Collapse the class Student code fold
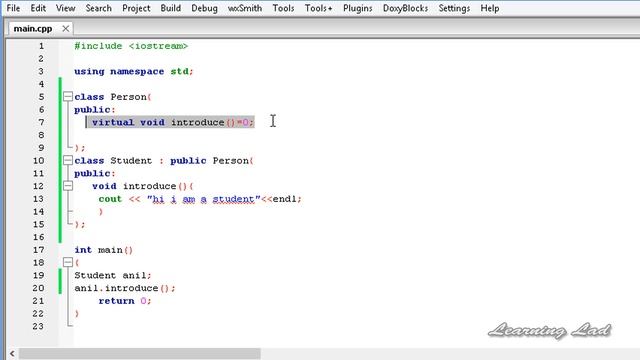Screen dimensions: 640x360 (68, 160)
